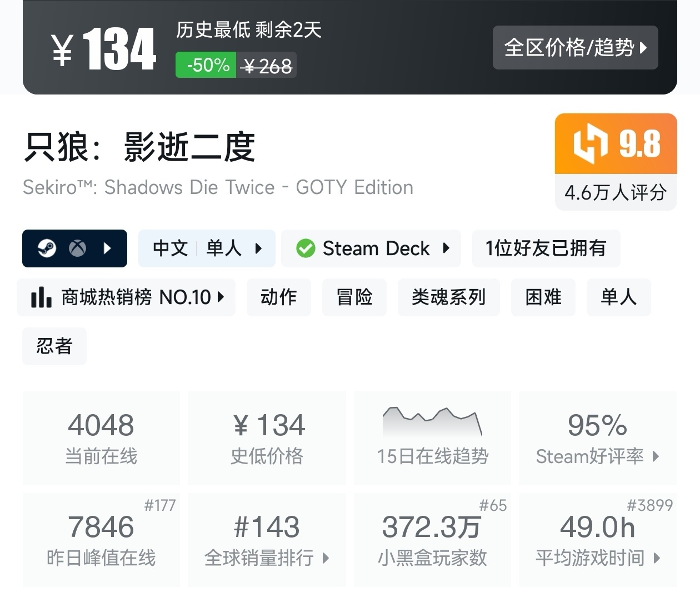
Task: Open Steam好评率 95% review details
Action: coord(597,438)
